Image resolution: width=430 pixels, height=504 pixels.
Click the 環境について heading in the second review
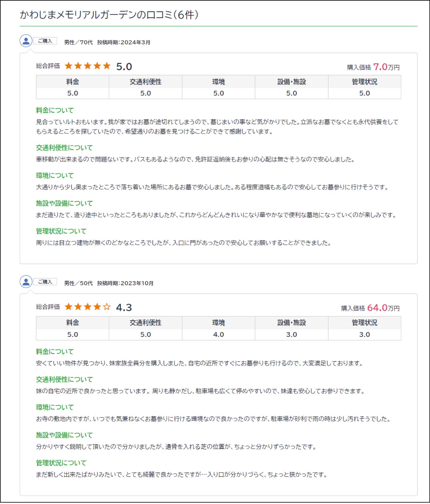tap(55, 407)
